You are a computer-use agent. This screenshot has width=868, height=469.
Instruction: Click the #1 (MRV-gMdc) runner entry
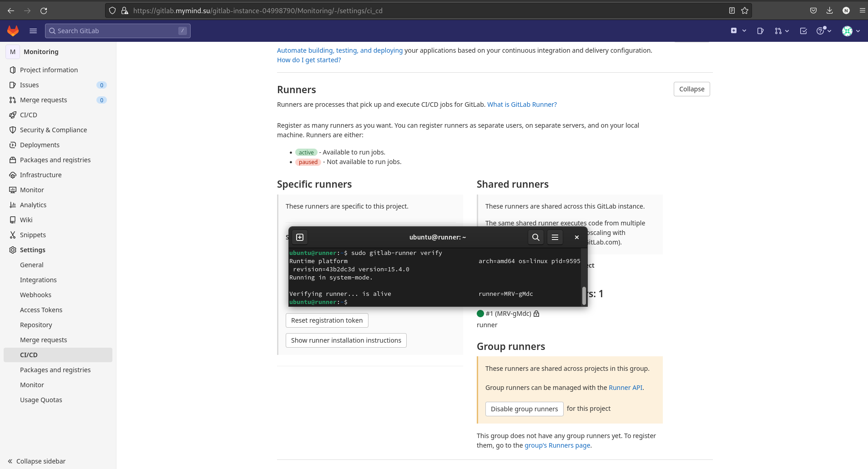[508, 314]
